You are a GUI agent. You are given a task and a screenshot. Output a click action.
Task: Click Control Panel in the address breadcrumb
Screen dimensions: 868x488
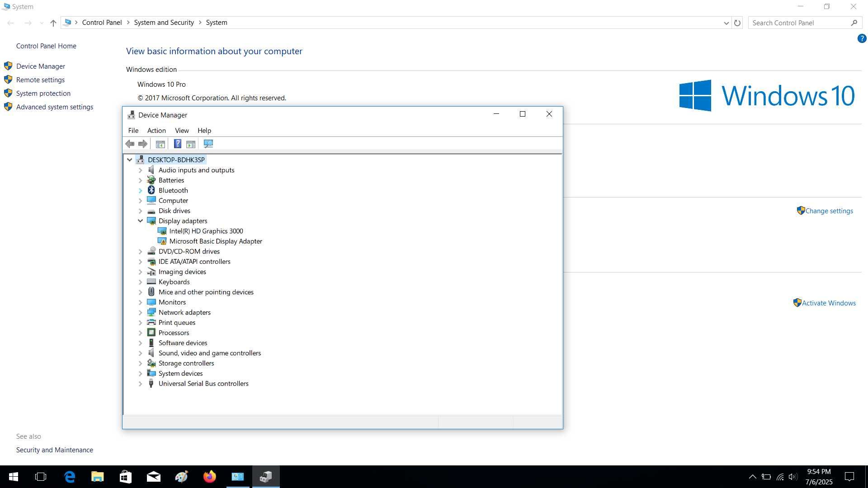[102, 23]
